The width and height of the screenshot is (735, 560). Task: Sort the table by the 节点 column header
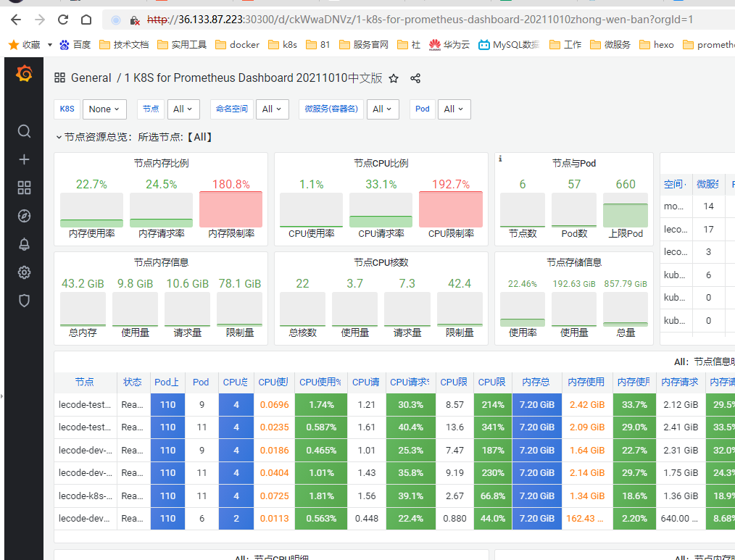[x=84, y=382]
